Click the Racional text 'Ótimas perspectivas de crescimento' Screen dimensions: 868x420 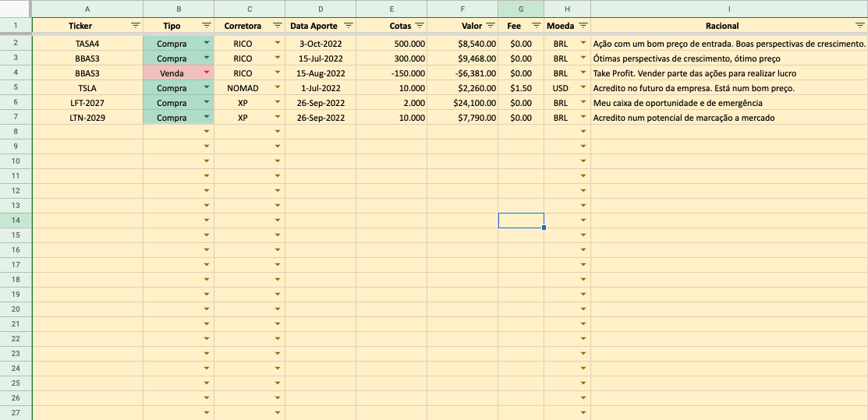tap(686, 58)
